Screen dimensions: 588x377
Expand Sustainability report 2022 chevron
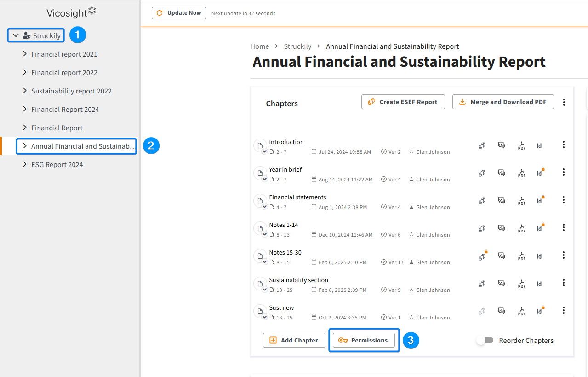pos(25,91)
